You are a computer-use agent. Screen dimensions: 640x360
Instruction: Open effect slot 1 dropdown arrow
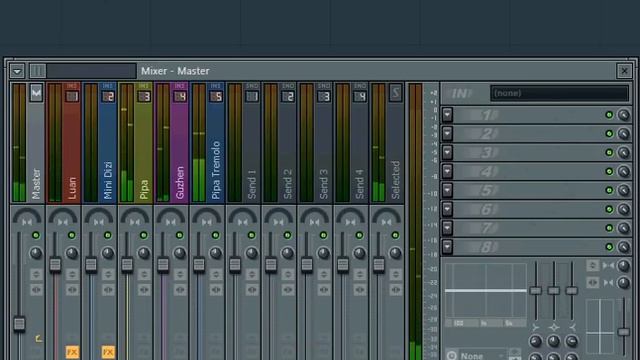(x=447, y=115)
